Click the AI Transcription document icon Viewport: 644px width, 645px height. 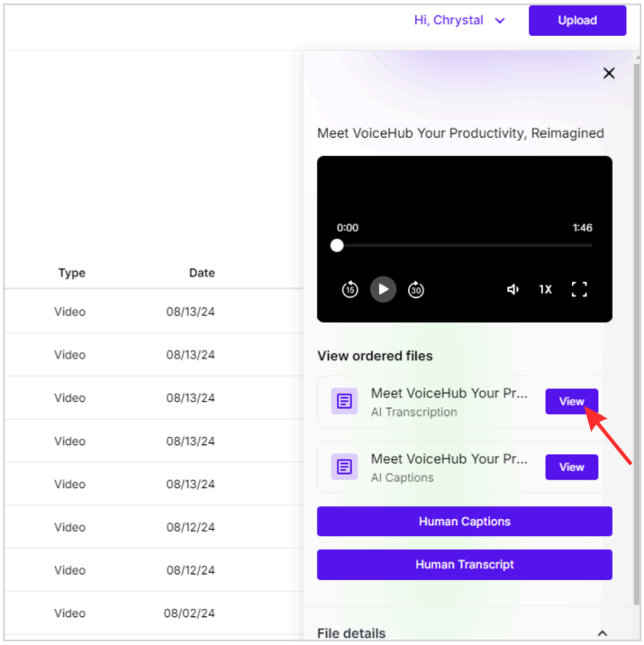[344, 401]
